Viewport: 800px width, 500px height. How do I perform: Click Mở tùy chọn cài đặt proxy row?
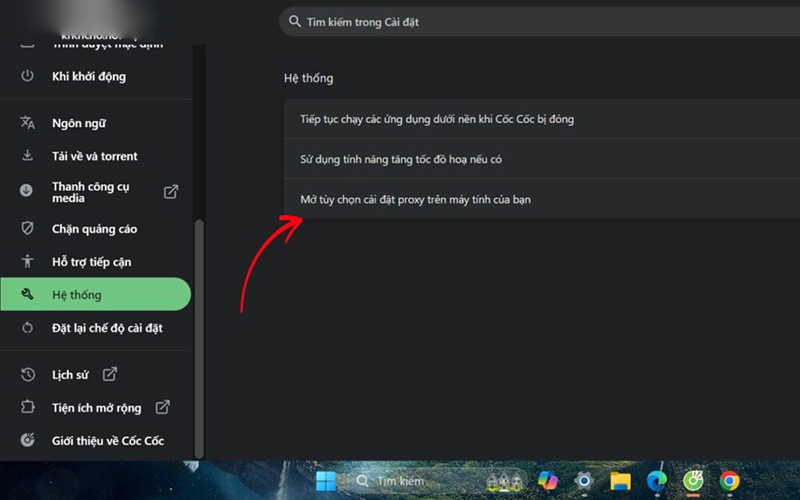tap(542, 199)
